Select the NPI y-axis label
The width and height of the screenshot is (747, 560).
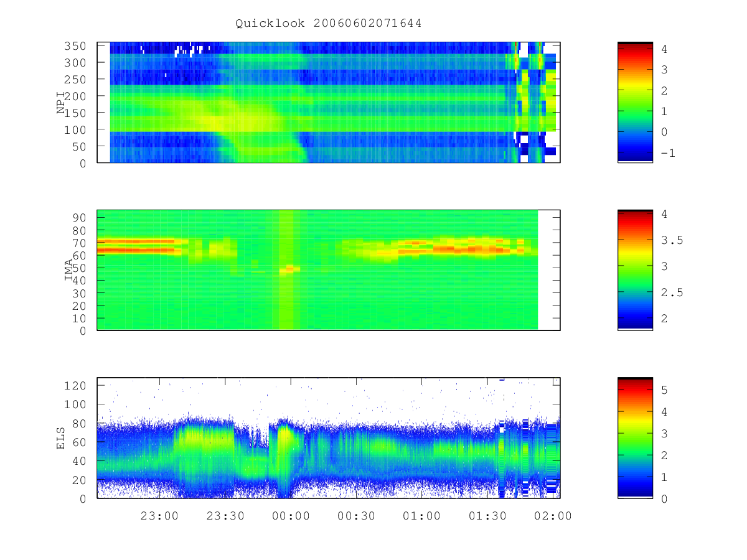click(61, 102)
